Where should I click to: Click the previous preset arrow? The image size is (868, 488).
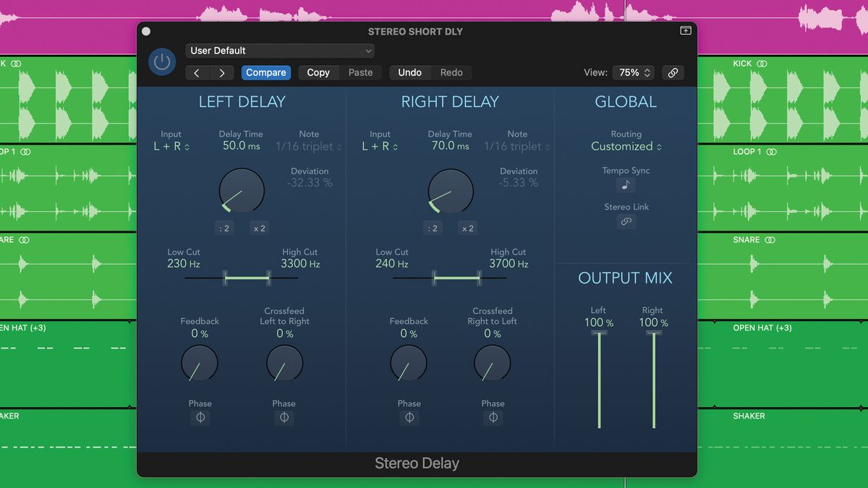point(197,72)
